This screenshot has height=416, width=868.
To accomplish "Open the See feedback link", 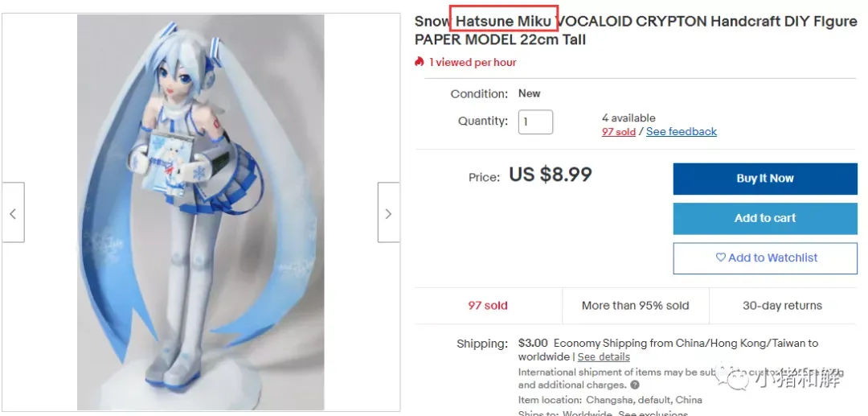I will 682,132.
